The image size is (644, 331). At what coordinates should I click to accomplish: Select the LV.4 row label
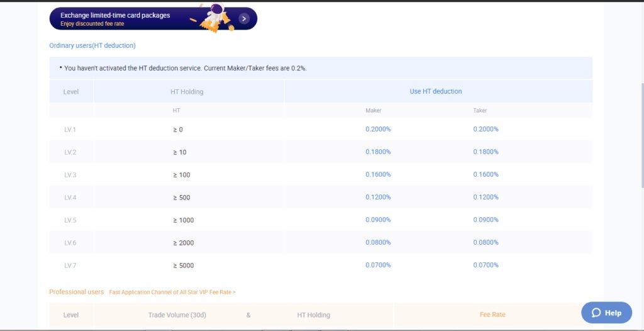[70, 198]
